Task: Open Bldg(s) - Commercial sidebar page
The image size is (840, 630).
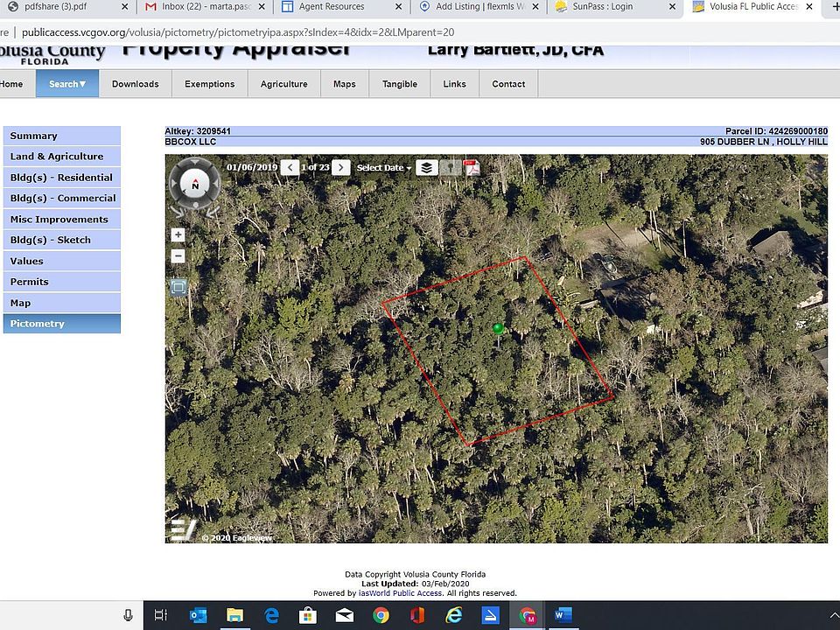Action: coord(62,199)
